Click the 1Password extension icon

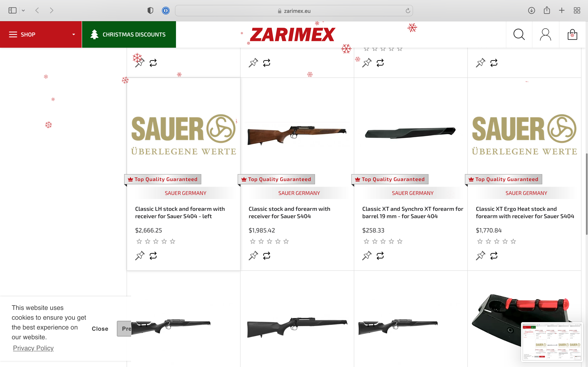[x=166, y=11]
